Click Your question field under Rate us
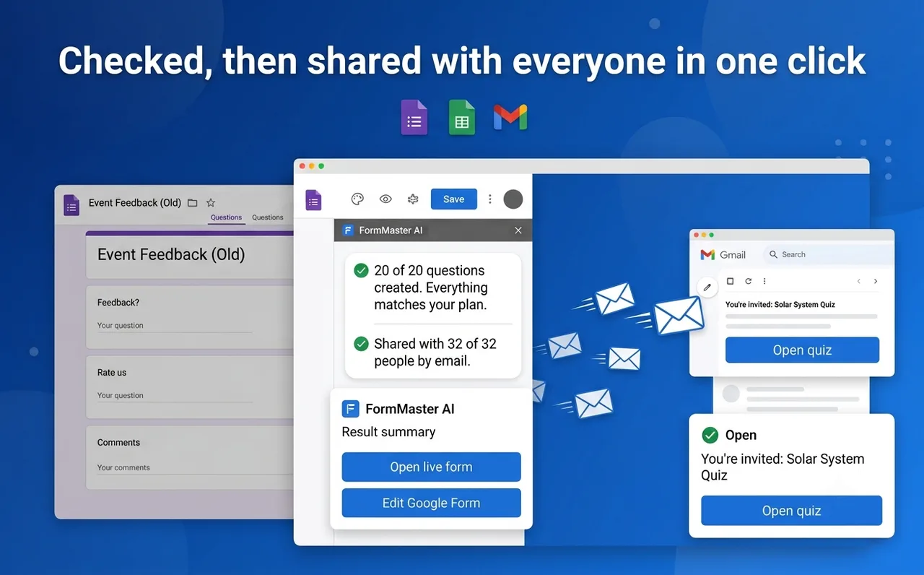 [x=175, y=396]
